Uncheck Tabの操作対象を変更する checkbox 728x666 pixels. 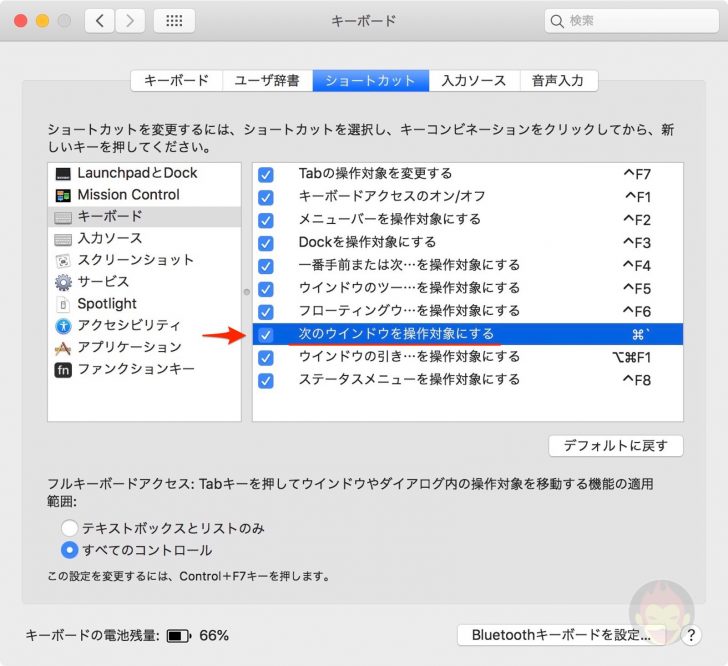[266, 175]
